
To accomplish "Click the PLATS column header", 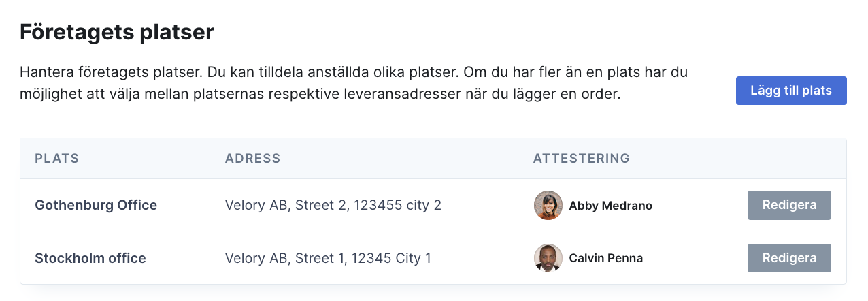I will [x=57, y=159].
